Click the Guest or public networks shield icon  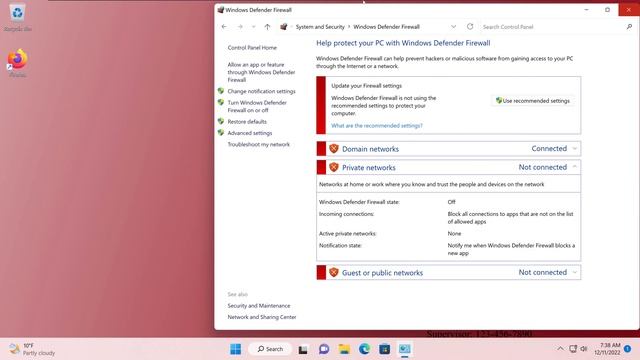tap(333, 272)
